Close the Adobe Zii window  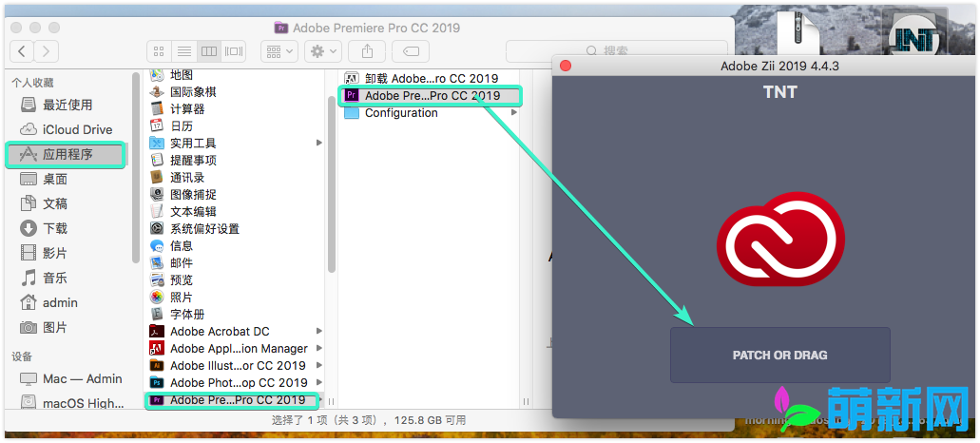pyautogui.click(x=566, y=66)
